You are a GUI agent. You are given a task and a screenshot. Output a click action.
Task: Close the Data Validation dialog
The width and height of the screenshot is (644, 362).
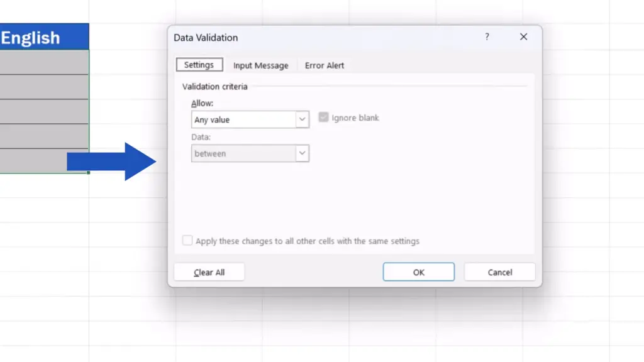click(x=523, y=37)
